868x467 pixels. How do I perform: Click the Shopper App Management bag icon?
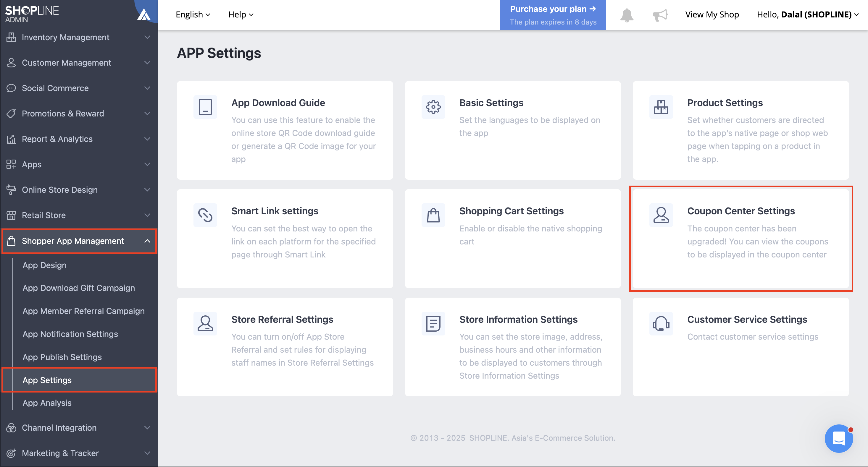pos(11,241)
